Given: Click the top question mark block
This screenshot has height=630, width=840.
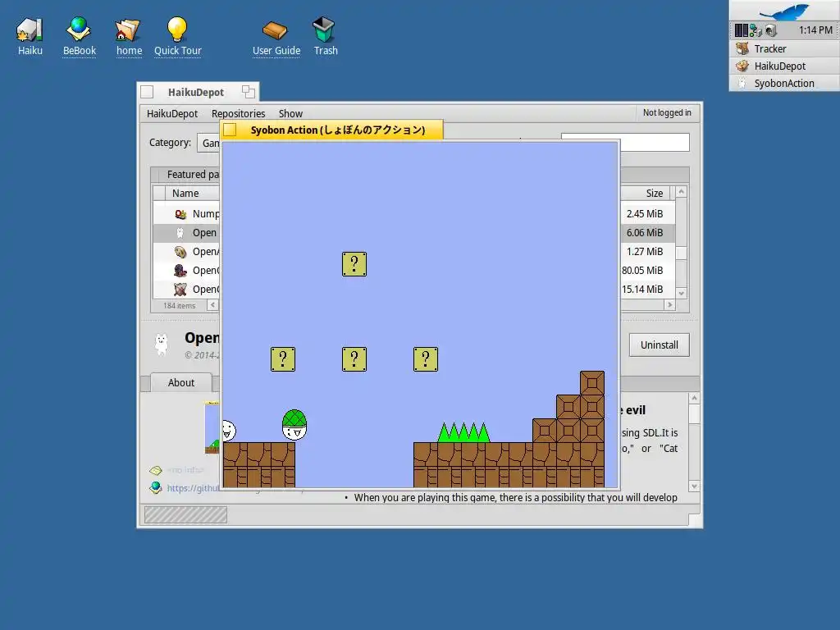Looking at the screenshot, I should [354, 264].
